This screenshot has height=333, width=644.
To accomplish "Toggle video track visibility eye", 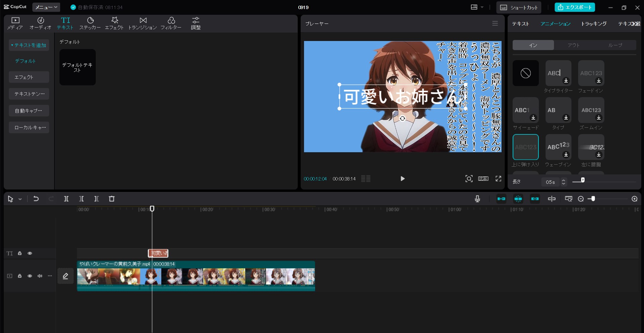I will (30, 276).
